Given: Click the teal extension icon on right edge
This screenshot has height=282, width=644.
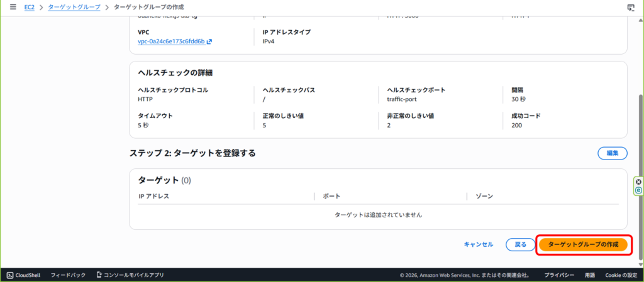Looking at the screenshot, I should 639,190.
